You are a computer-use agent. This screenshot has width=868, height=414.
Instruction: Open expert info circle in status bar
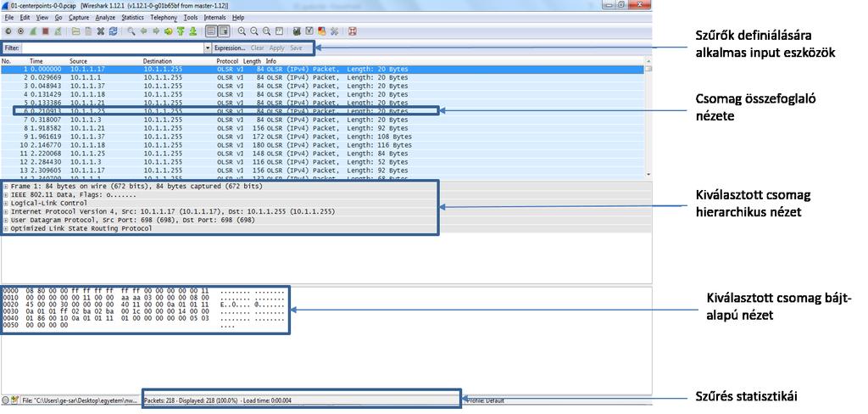coord(5,400)
